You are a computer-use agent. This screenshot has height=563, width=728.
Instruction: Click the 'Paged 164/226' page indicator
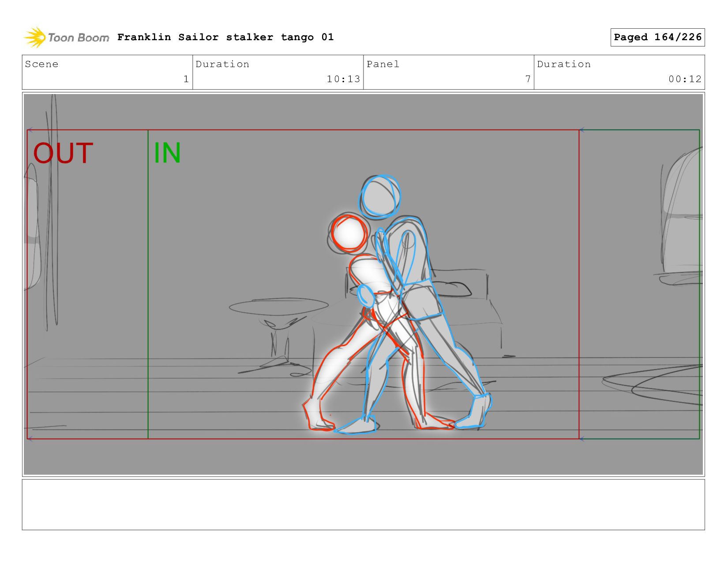[657, 37]
